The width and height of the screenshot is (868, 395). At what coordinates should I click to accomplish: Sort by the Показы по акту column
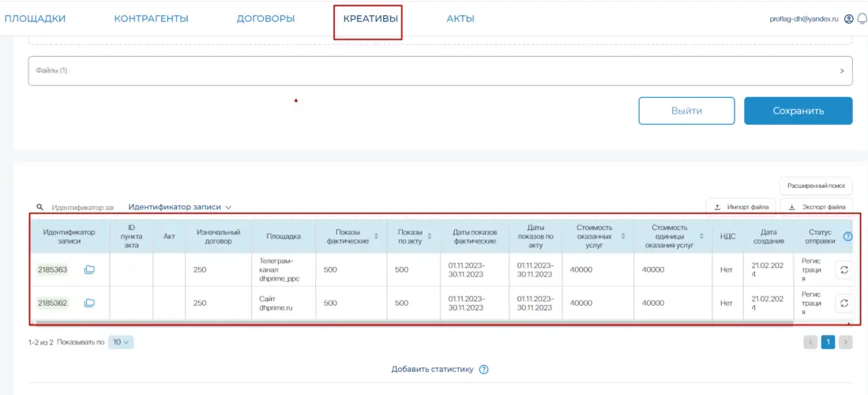430,236
